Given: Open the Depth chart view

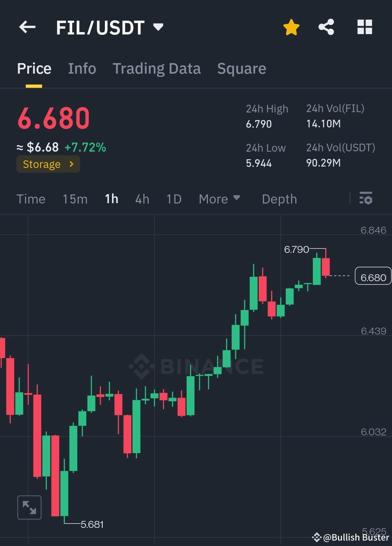Looking at the screenshot, I should click(x=279, y=199).
